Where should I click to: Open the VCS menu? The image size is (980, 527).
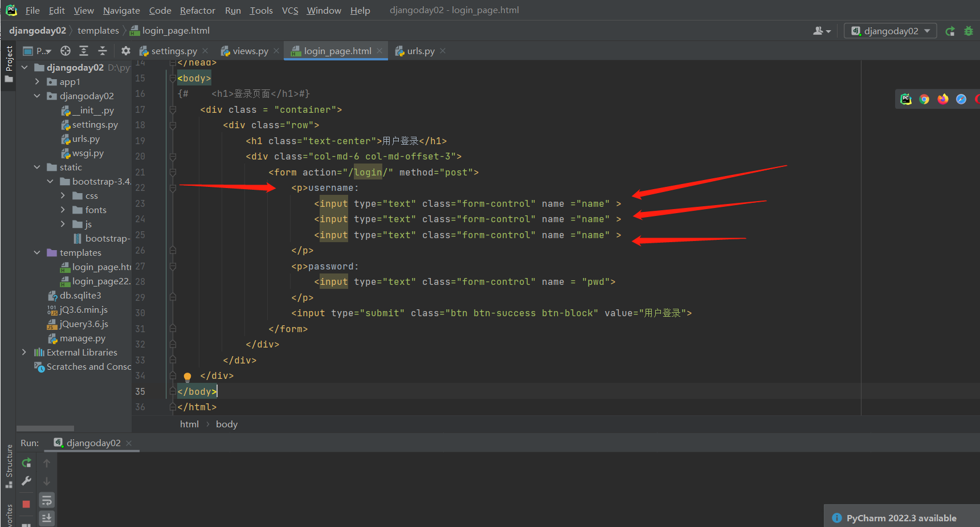290,10
